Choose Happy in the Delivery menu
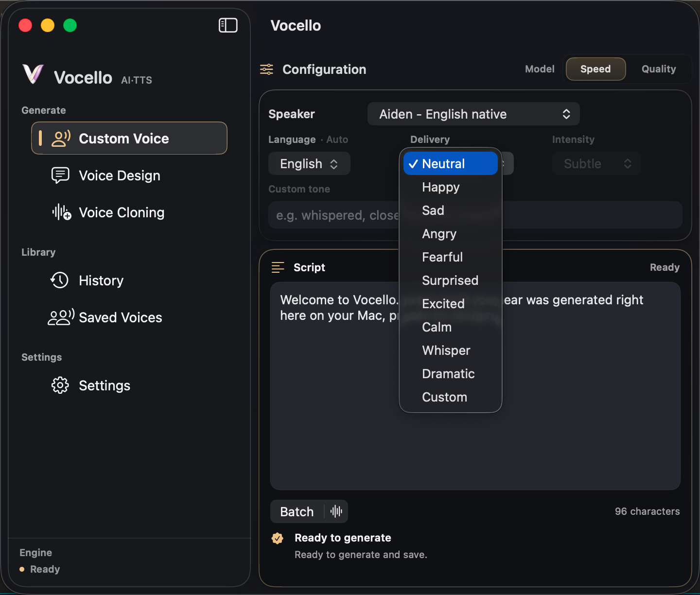This screenshot has width=700, height=595. coord(450,187)
